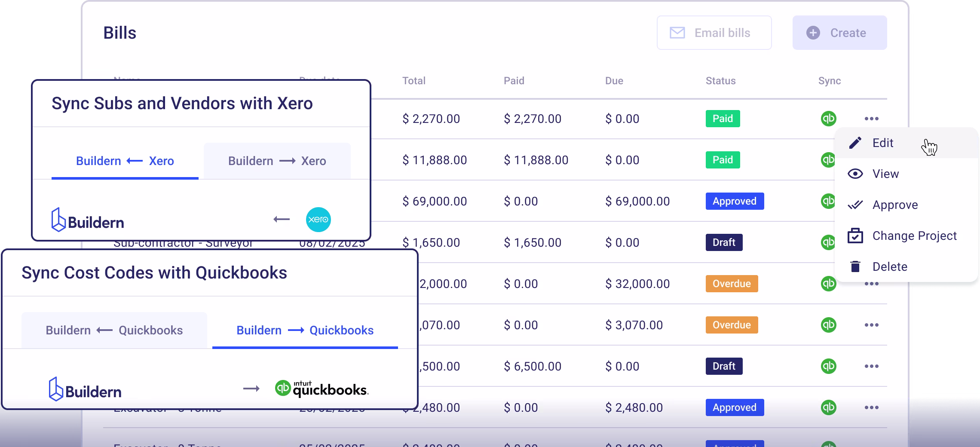Click the trash Delete icon

(x=855, y=266)
